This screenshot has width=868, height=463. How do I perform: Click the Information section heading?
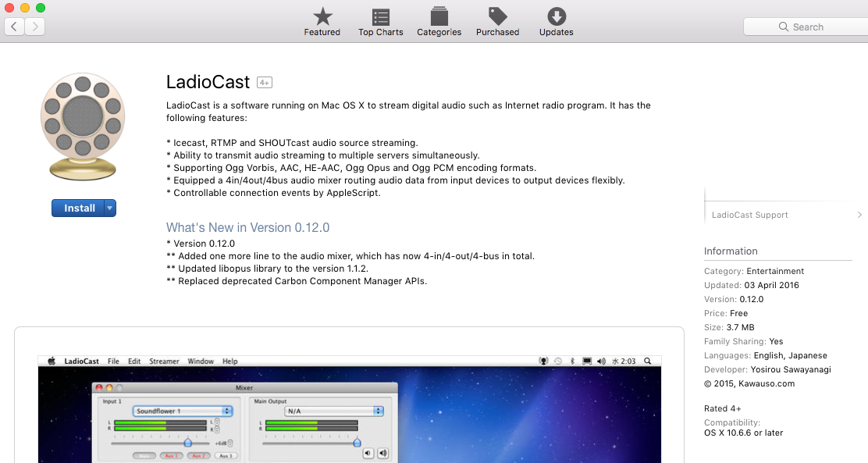pos(731,251)
